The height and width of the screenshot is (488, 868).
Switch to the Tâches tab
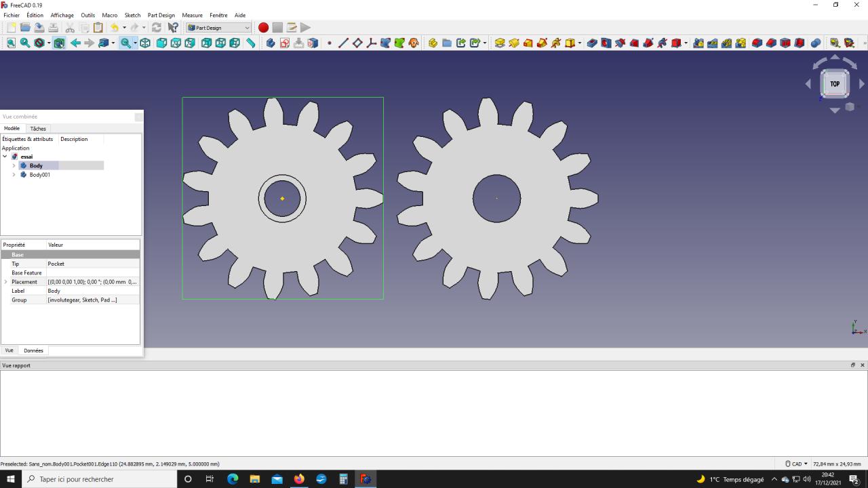pos(38,129)
